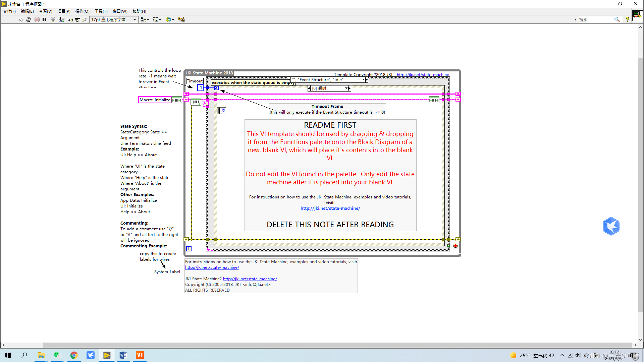Toggle the Pause button

[x=44, y=20]
